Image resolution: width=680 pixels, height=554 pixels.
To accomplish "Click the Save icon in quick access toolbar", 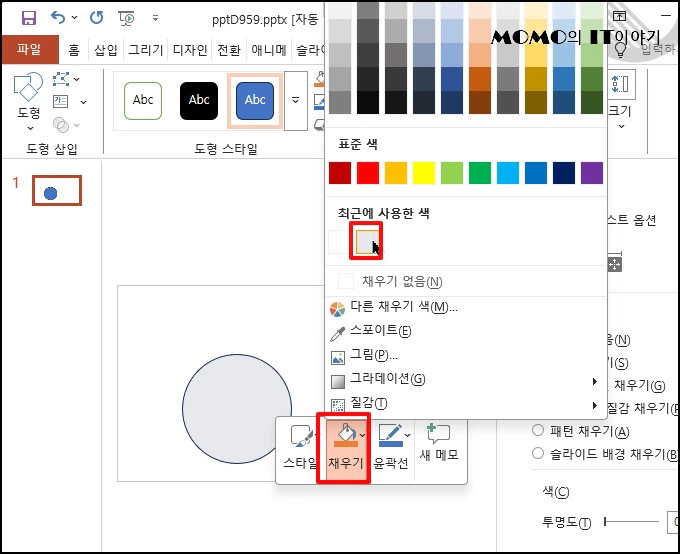I will (29, 18).
